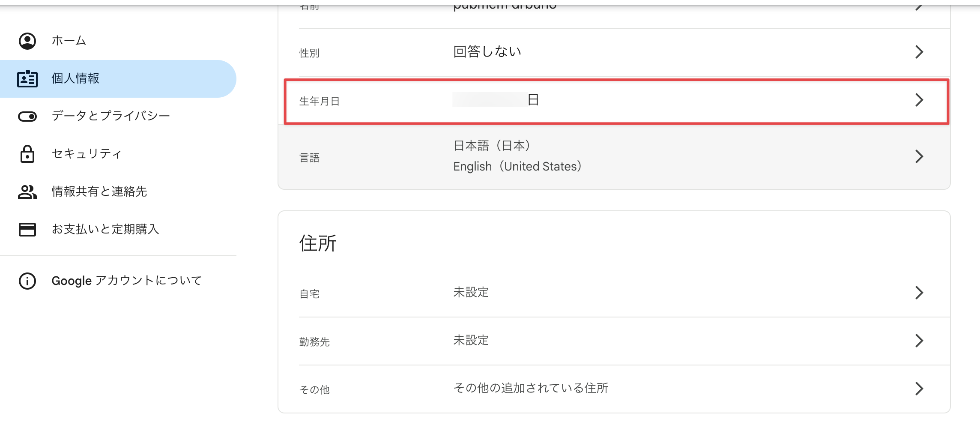980x431 pixels.
Task: Open the ホーム menu item
Action: (118, 41)
